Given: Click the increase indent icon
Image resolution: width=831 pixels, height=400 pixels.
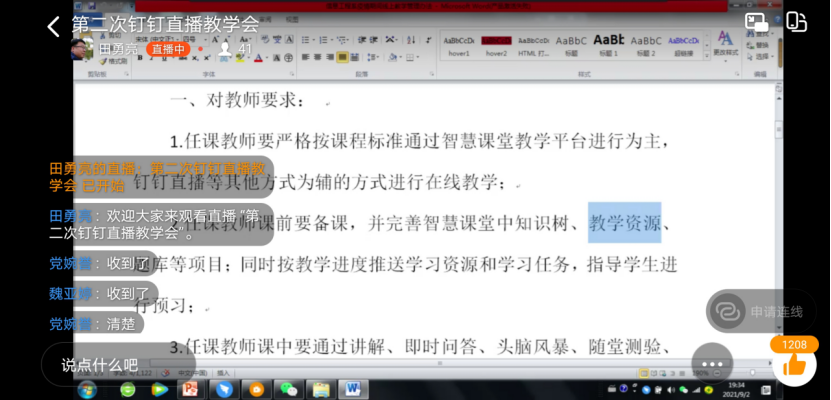Looking at the screenshot, I should point(374,40).
